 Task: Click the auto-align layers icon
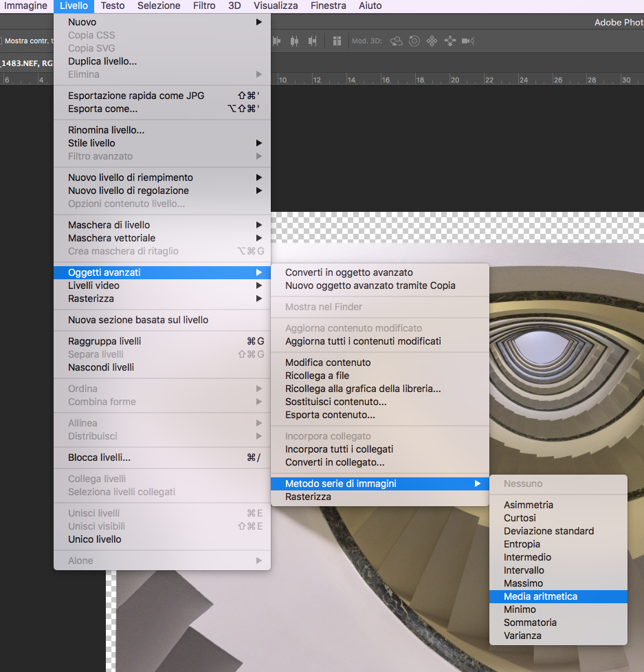click(337, 41)
